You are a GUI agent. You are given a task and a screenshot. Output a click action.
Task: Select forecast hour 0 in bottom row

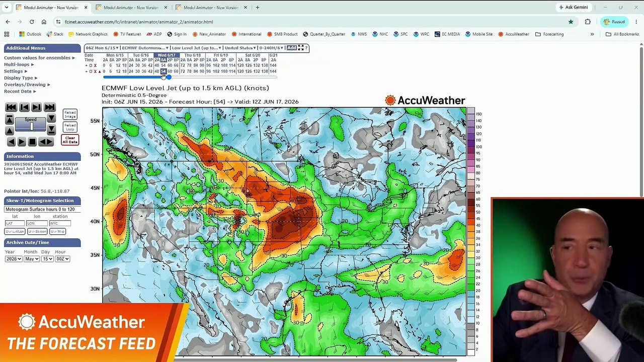(104, 71)
